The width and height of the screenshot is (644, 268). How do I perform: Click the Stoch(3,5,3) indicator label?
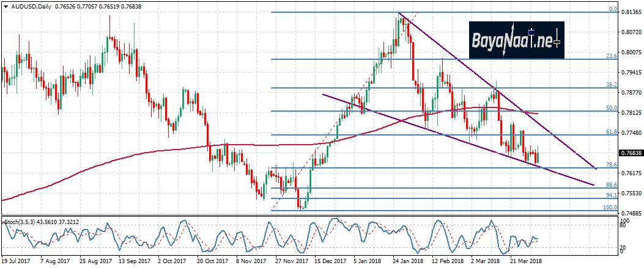(21, 220)
